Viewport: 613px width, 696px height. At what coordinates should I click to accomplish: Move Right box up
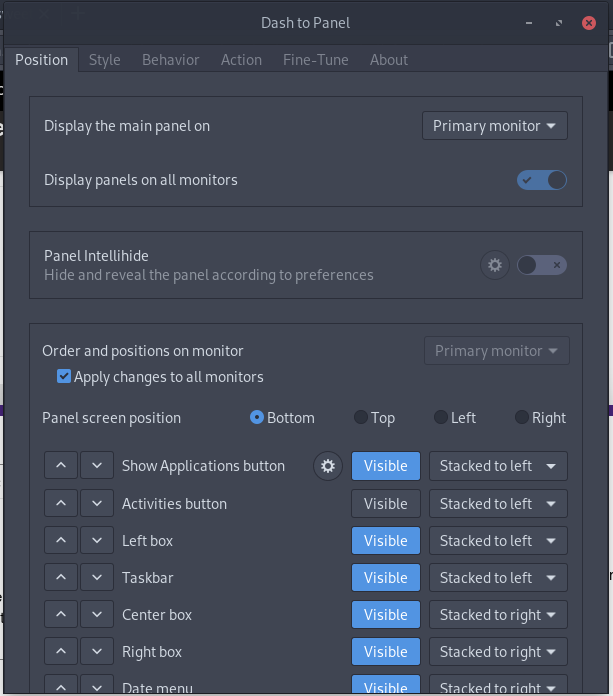click(61, 652)
